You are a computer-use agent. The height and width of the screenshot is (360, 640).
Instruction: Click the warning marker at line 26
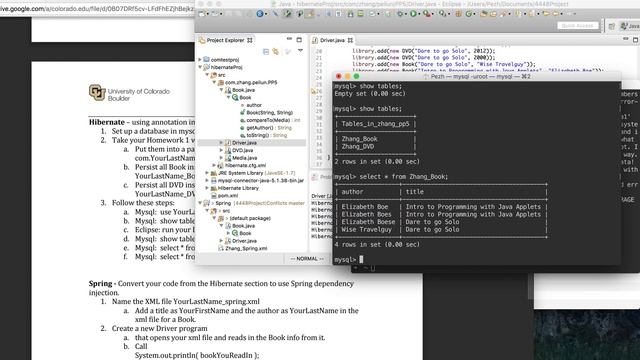pyautogui.click(x=313, y=91)
